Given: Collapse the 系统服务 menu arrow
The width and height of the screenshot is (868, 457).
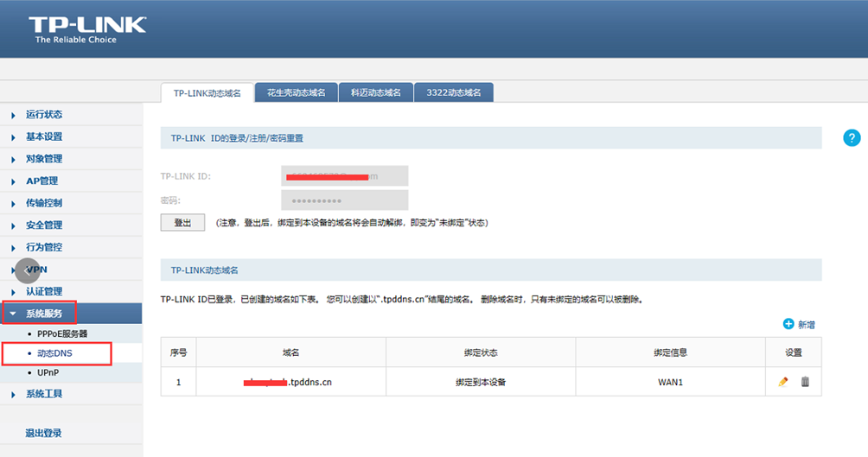Looking at the screenshot, I should click(x=13, y=314).
